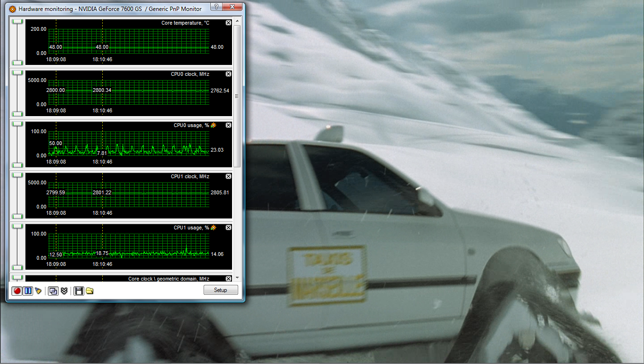Screen dimensions: 644x364
Task: Close the CPU0 usage graph
Action: click(x=229, y=125)
